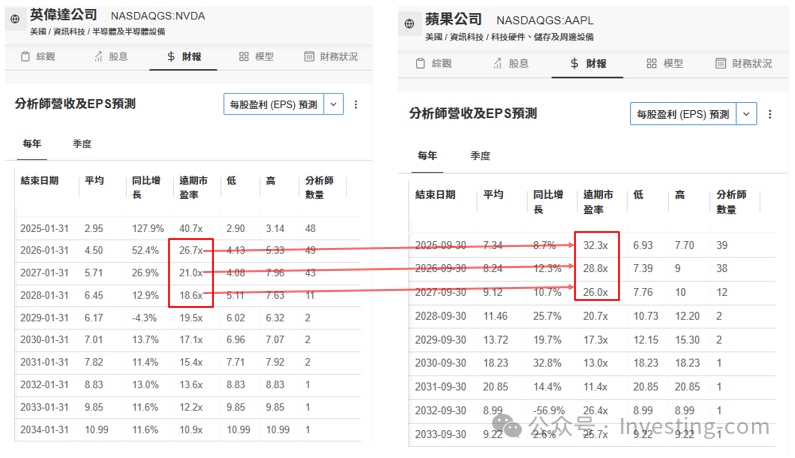Open AAPL 財務狀況 tab
The width and height of the screenshot is (795, 458).
pos(744,63)
